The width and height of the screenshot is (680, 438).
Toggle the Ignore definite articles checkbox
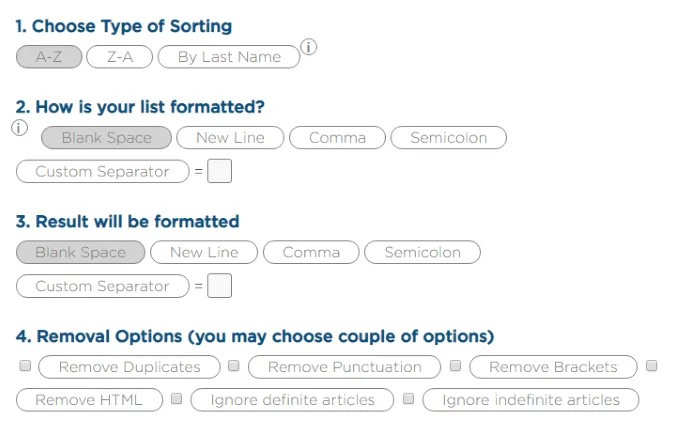coord(176,399)
